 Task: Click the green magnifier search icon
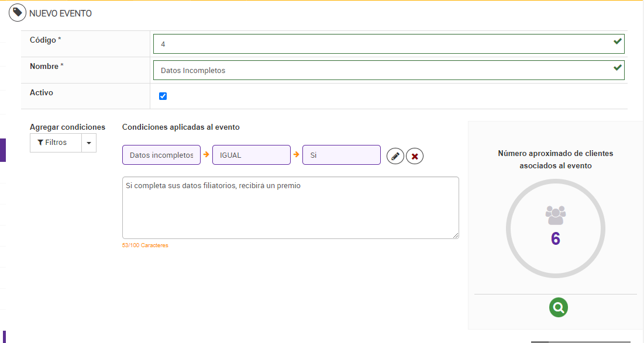coord(559,307)
